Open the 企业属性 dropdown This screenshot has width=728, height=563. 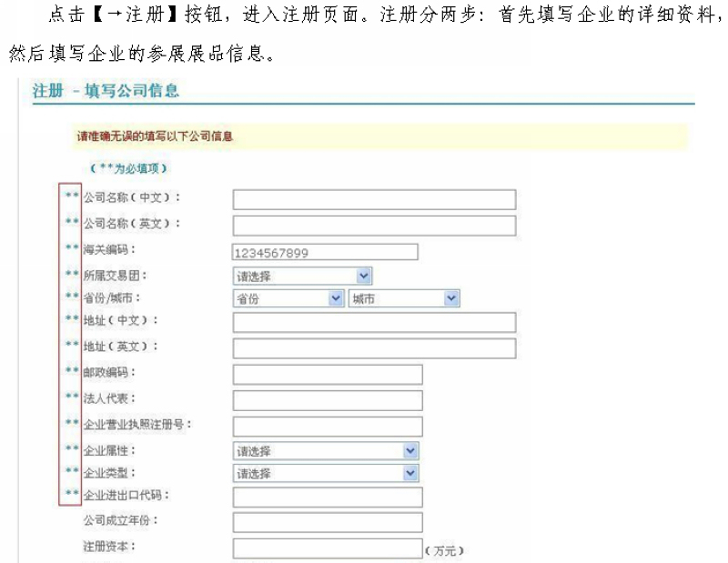pos(326,450)
